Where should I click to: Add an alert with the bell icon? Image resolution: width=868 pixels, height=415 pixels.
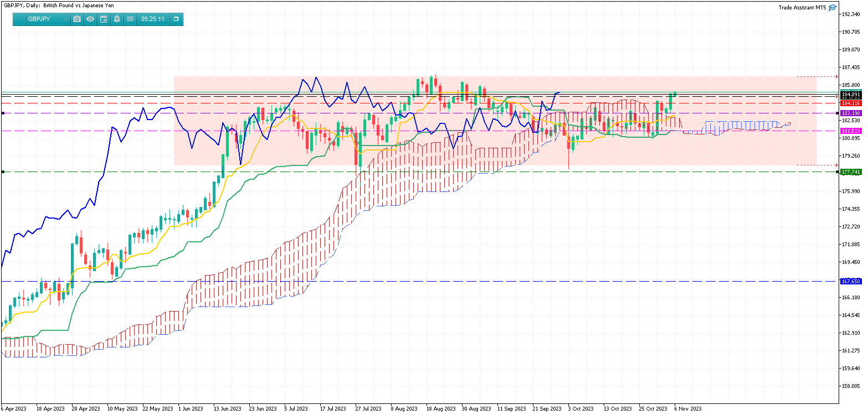click(x=117, y=19)
